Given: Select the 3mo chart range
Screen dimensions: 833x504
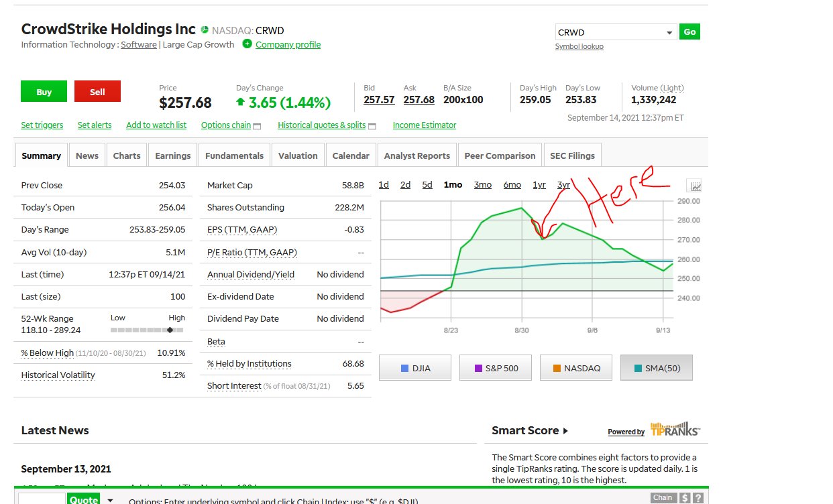Looking at the screenshot, I should coord(483,185).
